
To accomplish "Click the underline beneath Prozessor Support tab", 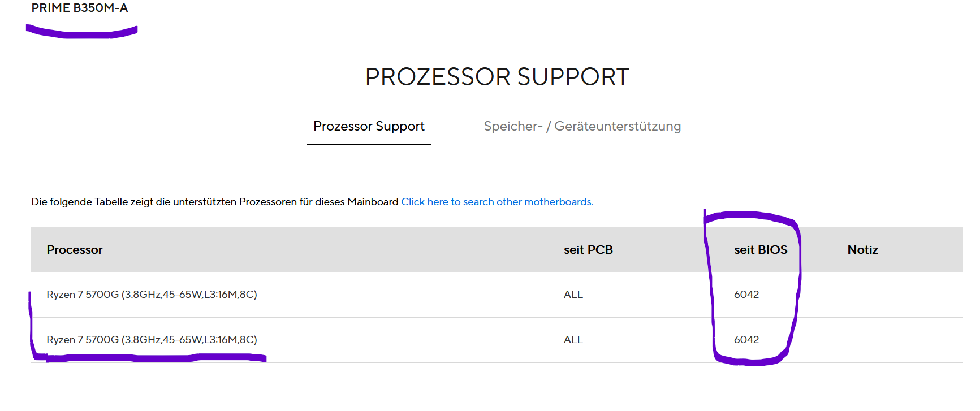I will click(369, 144).
